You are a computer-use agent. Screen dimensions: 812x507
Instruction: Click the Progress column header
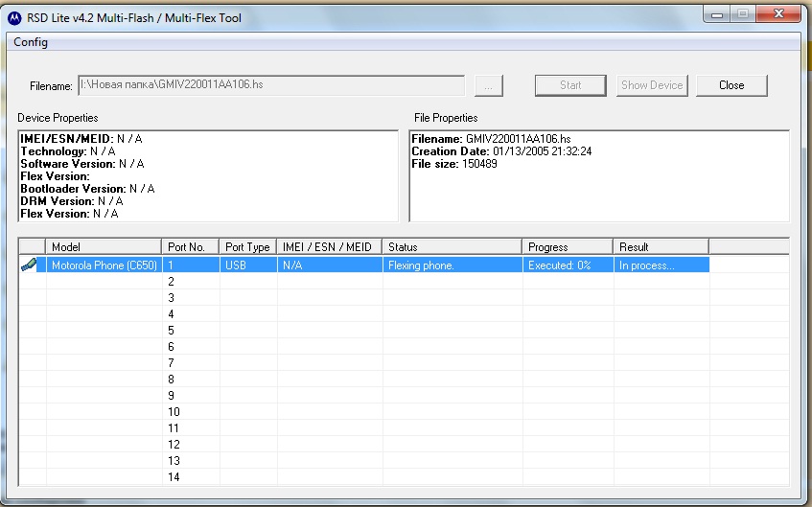coord(568,247)
